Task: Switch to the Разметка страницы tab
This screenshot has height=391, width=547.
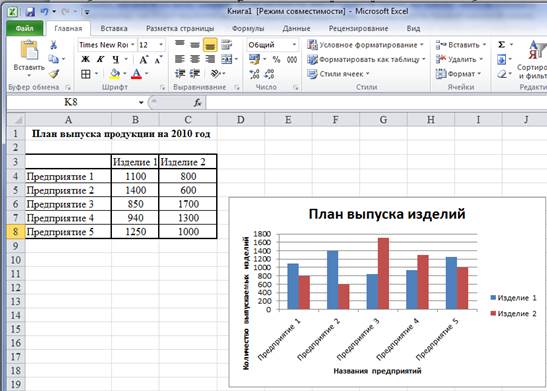Action: (x=180, y=29)
